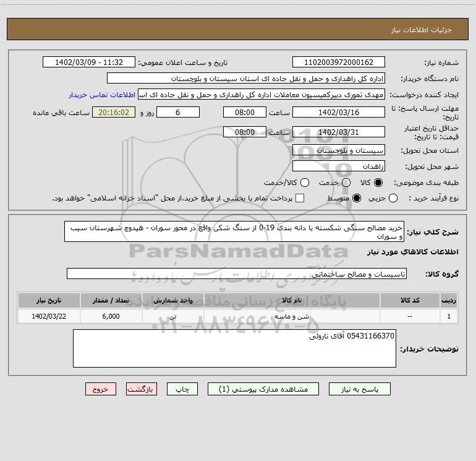Viewport: 476px width, 461px height.
Task: Select the کالا/خدمت radio option
Action: point(305,183)
